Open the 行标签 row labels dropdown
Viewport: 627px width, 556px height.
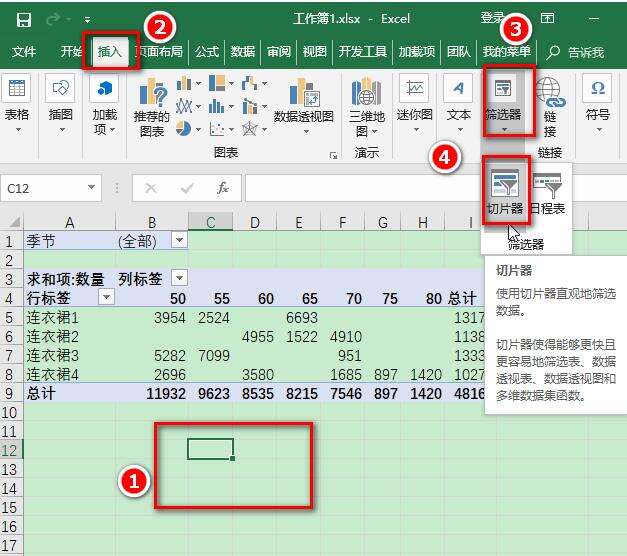click(106, 297)
